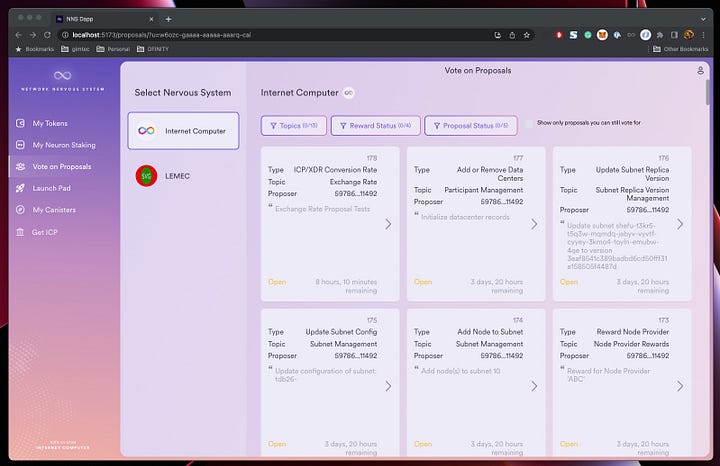
Task: Click the Network Nervous System infinity logo
Action: pos(62,76)
